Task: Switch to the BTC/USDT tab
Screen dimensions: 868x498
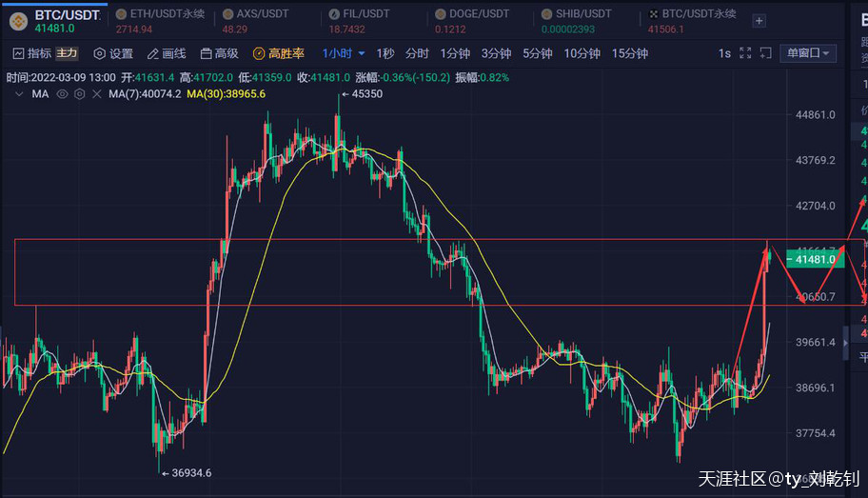Action: click(55, 21)
